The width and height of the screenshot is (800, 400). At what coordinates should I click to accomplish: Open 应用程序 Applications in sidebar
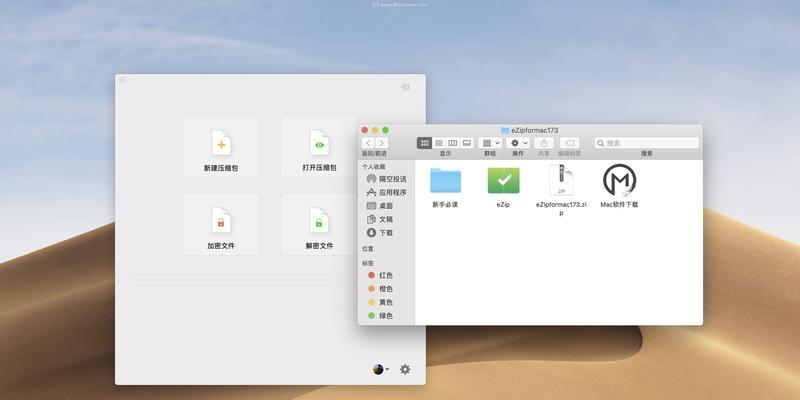387,192
